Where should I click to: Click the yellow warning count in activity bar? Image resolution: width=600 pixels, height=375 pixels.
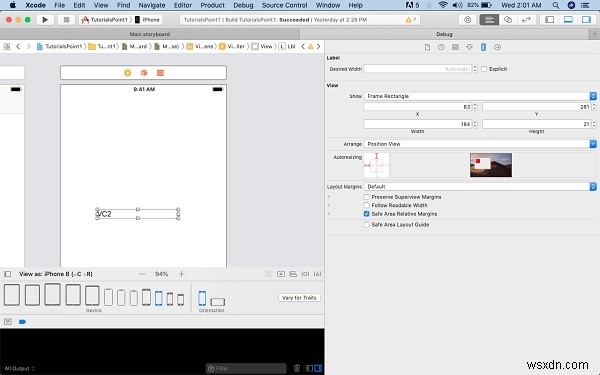[x=411, y=20]
